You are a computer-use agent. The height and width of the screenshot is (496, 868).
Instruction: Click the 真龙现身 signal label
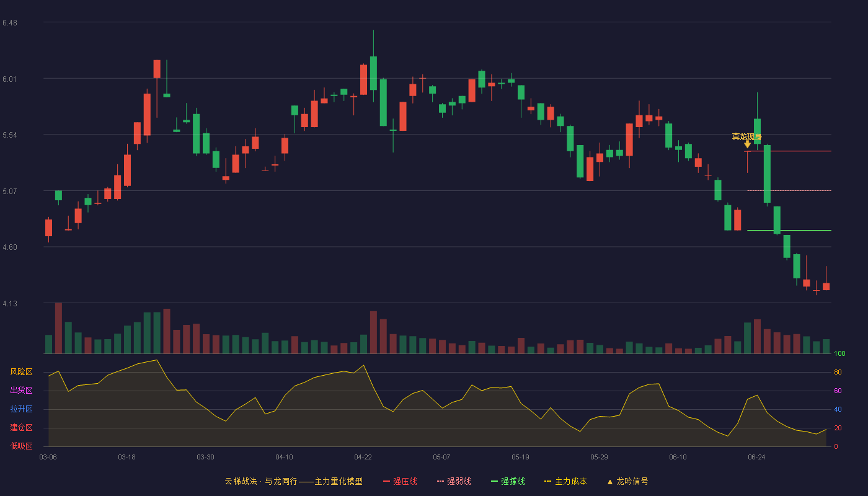[x=747, y=136]
